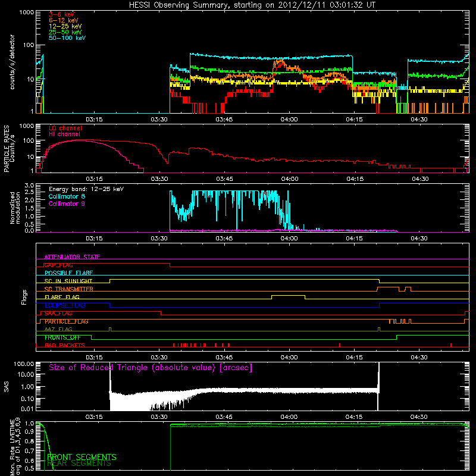The image size is (476, 476).
Task: Click the ATTENUATOR_STATE flag label
Action: point(72,257)
